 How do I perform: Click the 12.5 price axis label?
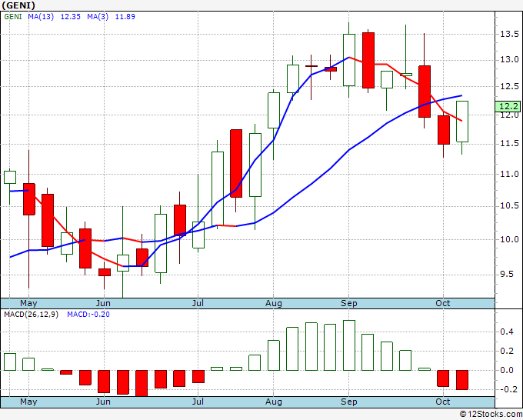pos(509,87)
